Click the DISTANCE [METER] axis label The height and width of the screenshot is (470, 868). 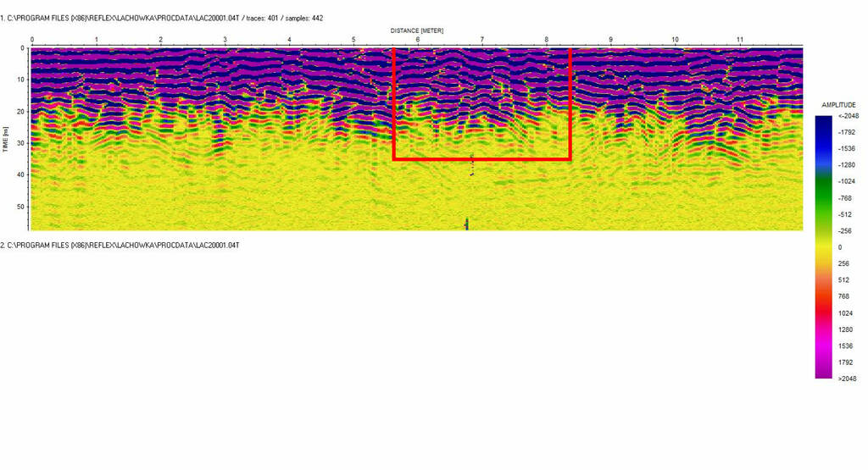pos(417,30)
